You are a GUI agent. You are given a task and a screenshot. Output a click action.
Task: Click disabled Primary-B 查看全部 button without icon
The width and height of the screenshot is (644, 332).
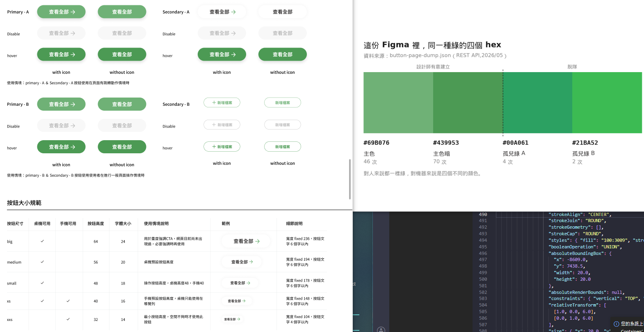[122, 125]
